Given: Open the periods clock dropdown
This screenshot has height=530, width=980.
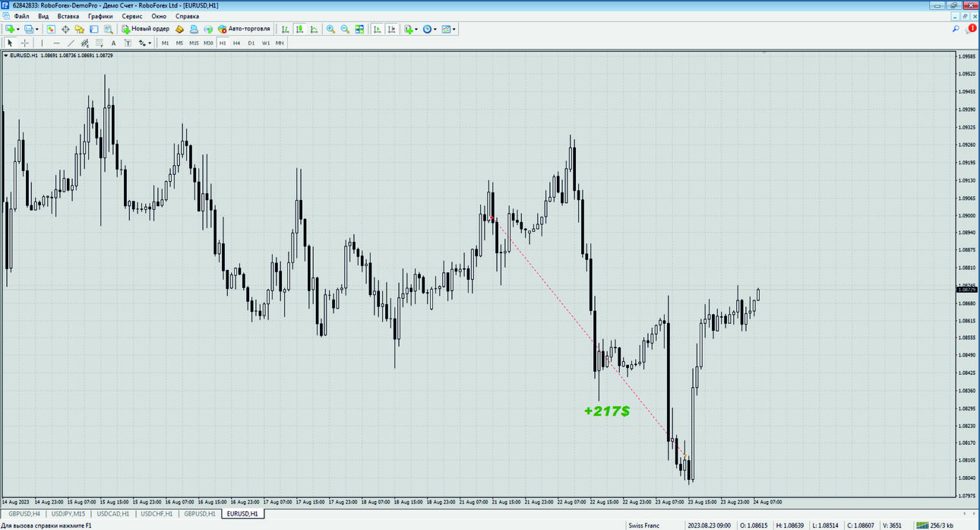Looking at the screenshot, I should coord(430,29).
